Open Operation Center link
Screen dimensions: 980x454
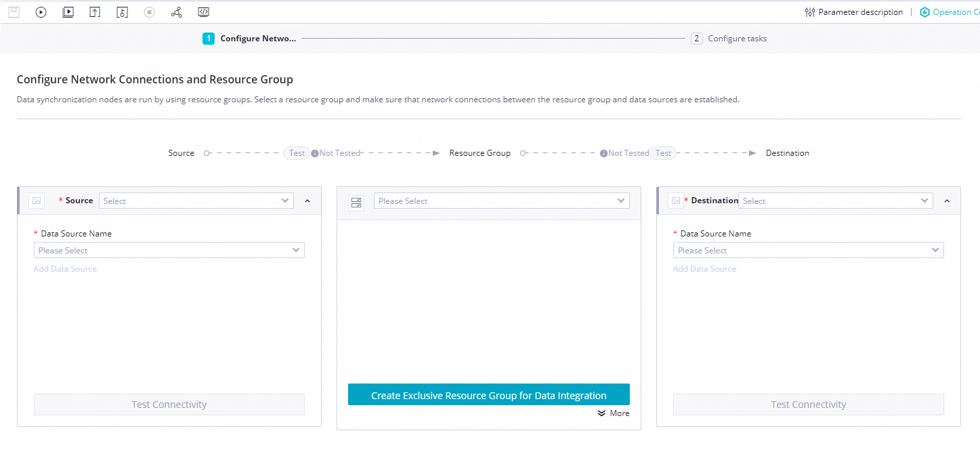[x=956, y=12]
